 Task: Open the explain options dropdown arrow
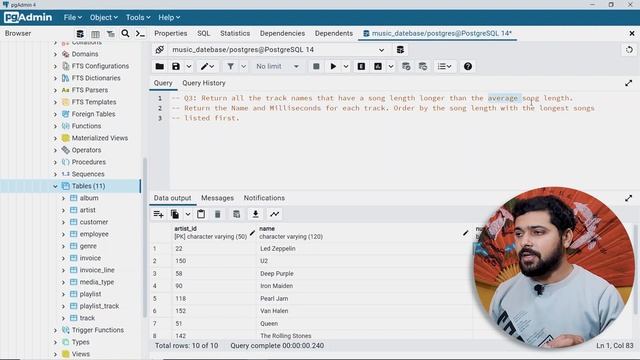coord(391,66)
